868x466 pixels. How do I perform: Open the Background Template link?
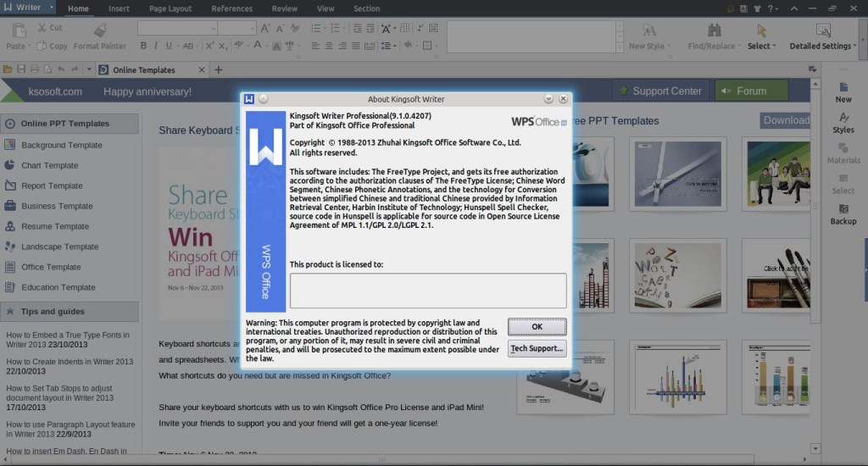coord(61,145)
